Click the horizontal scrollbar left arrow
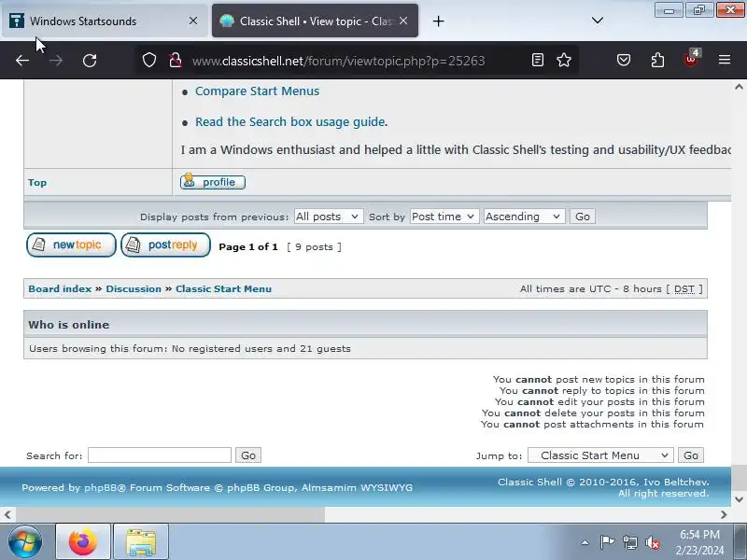This screenshot has height=560, width=747. [x=7, y=515]
